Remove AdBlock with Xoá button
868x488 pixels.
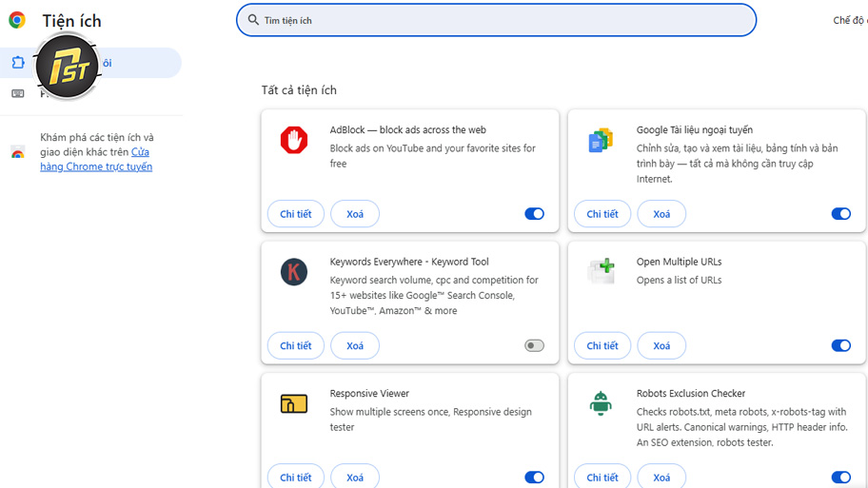(x=355, y=214)
